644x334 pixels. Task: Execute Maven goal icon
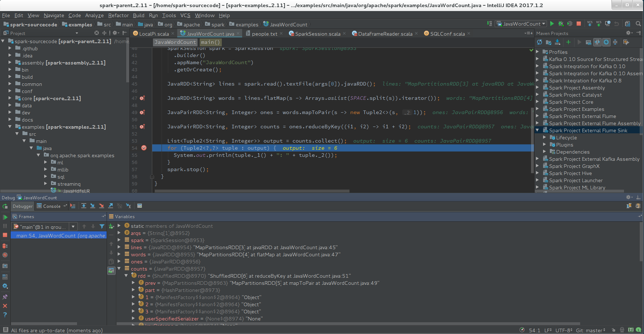tap(588, 42)
